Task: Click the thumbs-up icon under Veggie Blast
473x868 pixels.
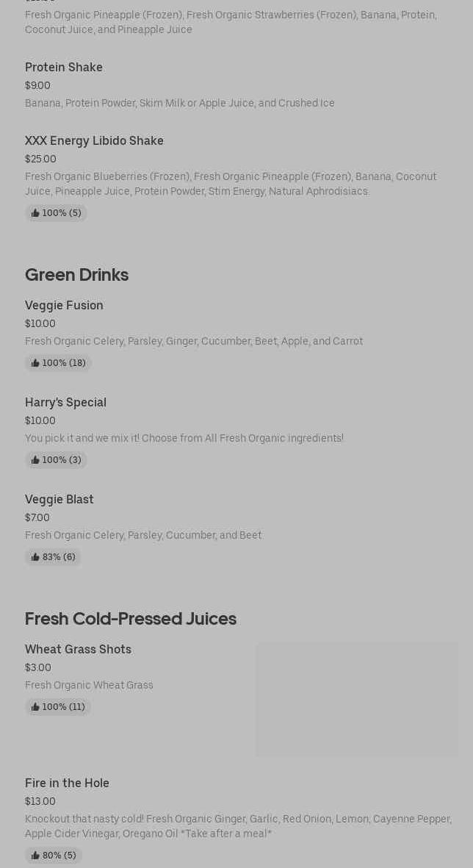Action: pos(35,557)
